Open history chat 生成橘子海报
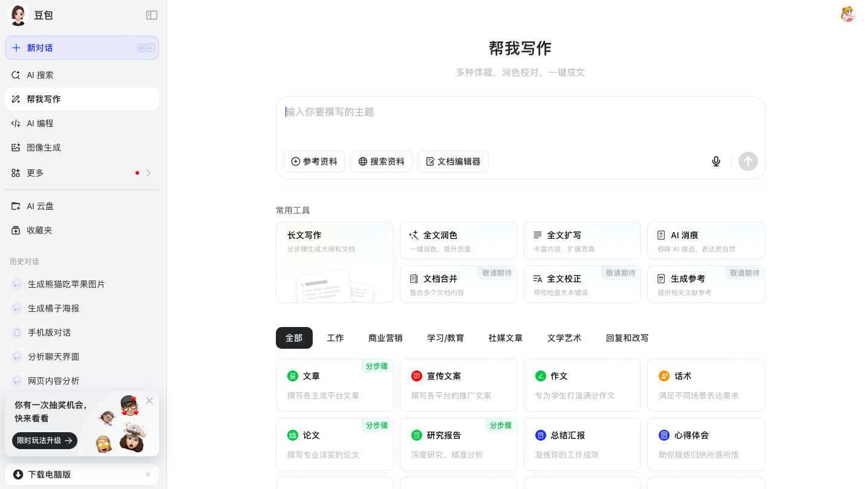 pyautogui.click(x=82, y=308)
